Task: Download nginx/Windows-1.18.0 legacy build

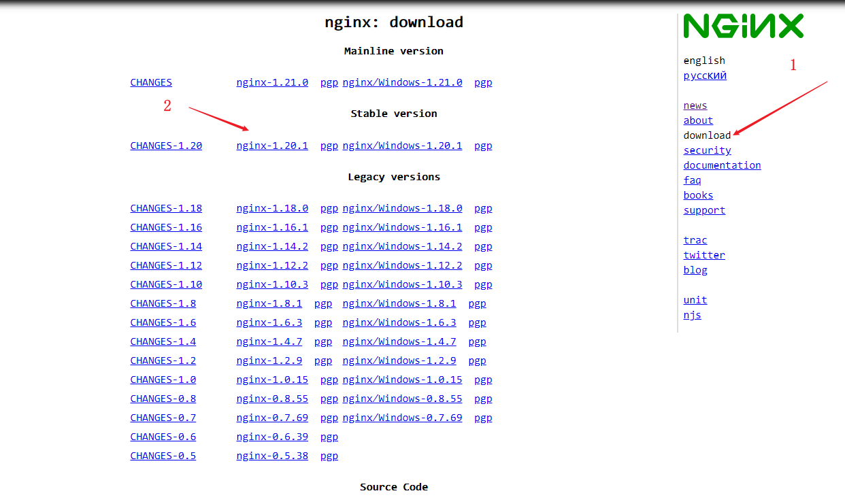Action: point(402,208)
